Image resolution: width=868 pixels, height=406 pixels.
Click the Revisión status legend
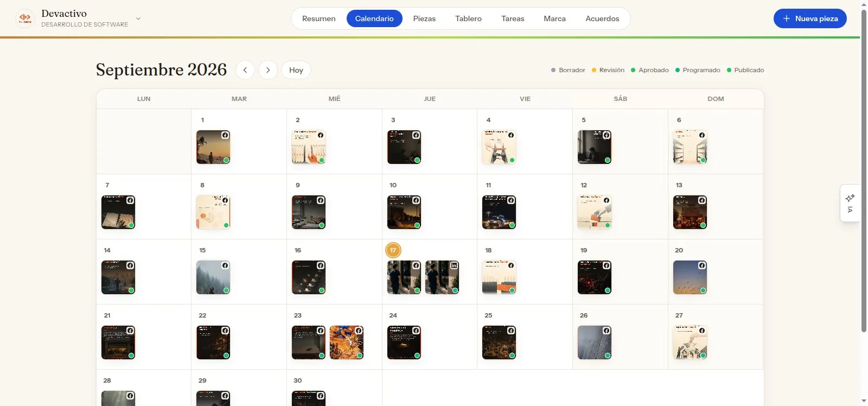(608, 70)
